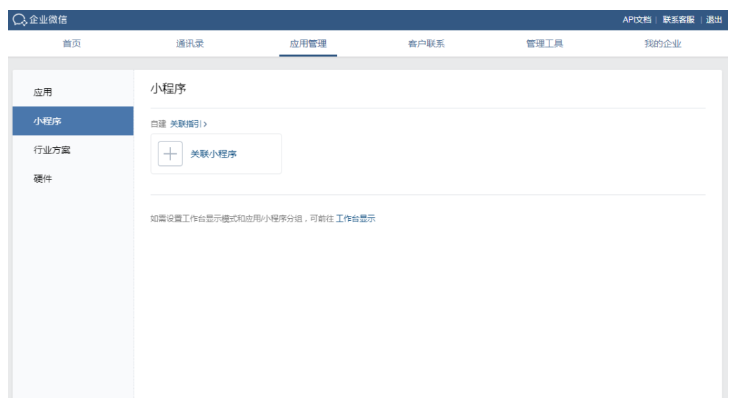Viewport: 738px width, 414px height.
Task: Click the 关联小程序 label
Action: (213, 154)
